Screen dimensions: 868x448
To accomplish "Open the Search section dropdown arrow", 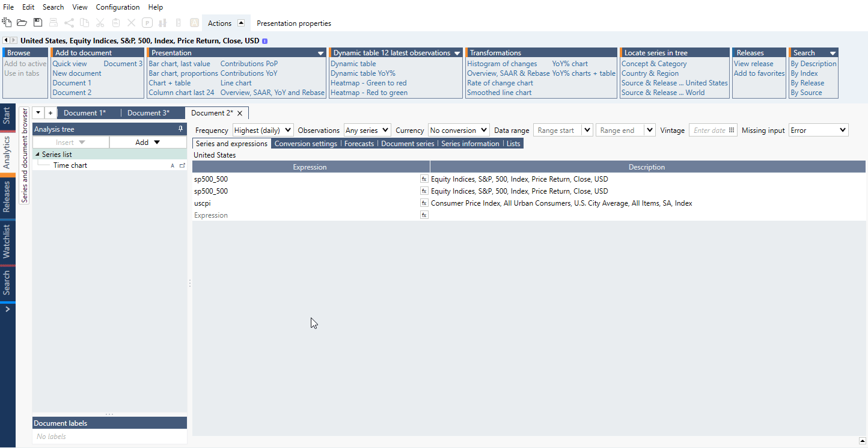I will click(833, 53).
